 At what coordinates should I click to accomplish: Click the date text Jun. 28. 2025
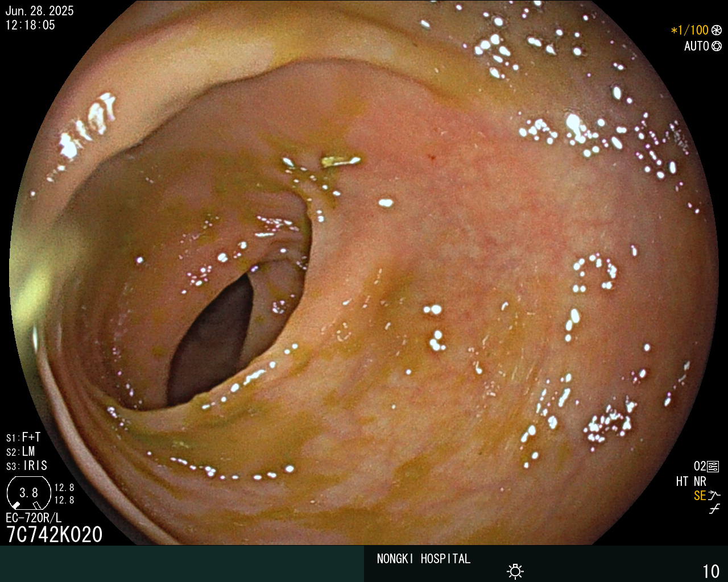(x=39, y=11)
